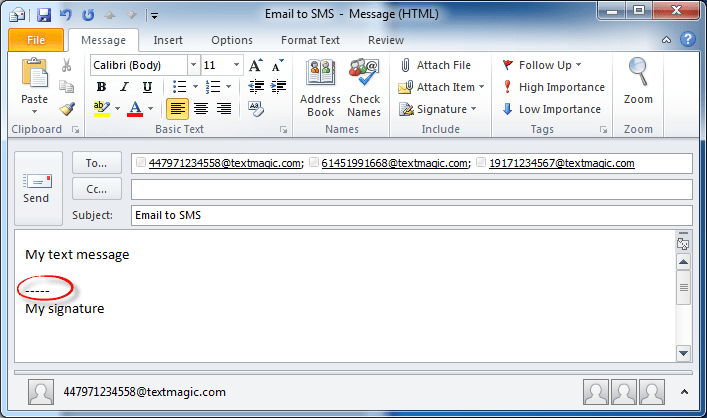This screenshot has height=418, width=707.
Task: Click message body scroll down arrow
Action: point(684,354)
